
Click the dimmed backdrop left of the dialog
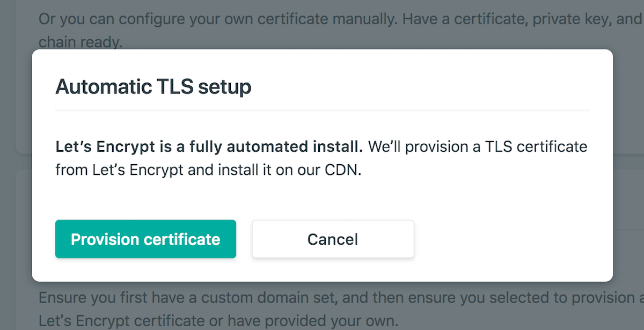16,161
